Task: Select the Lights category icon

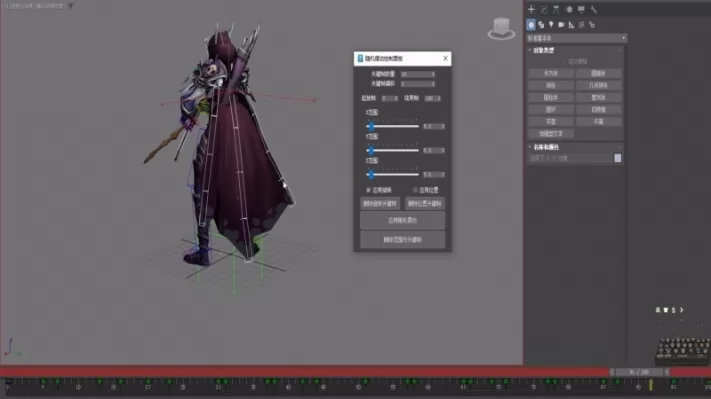Action: [551, 24]
